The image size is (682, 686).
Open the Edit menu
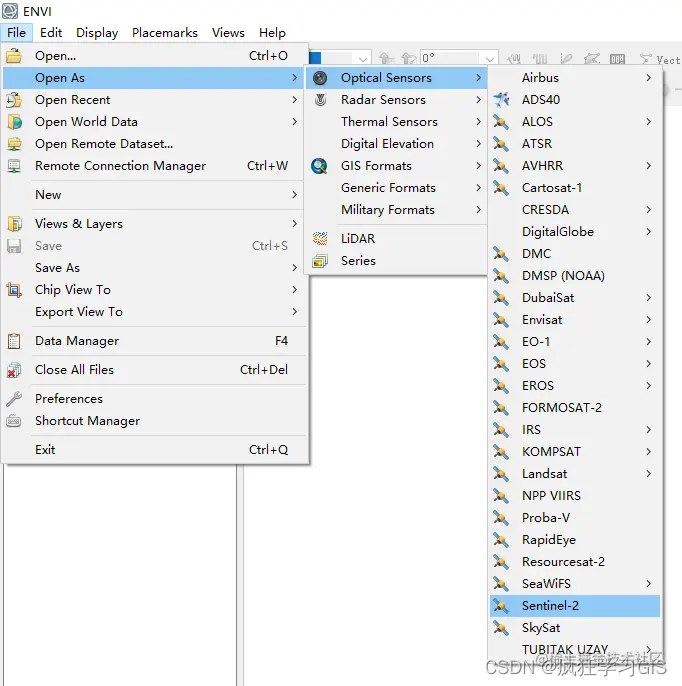click(x=51, y=33)
